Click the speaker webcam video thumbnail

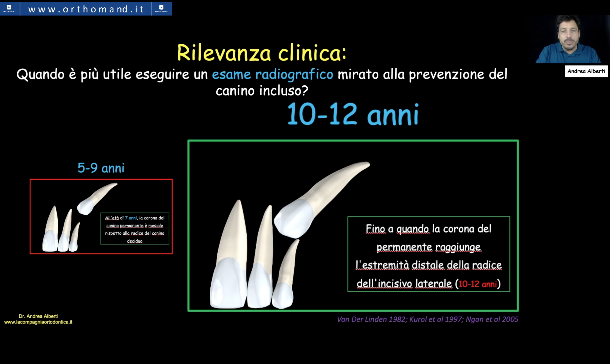[x=569, y=39]
